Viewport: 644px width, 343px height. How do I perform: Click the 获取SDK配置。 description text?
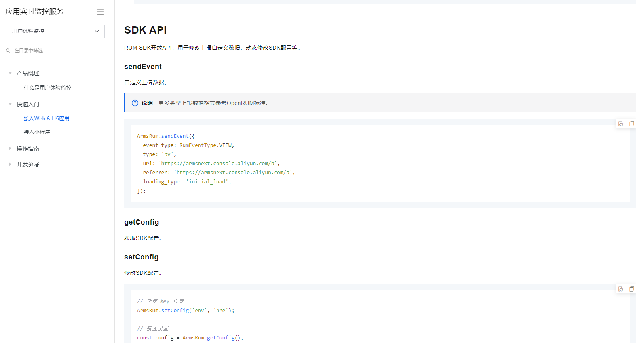pos(143,238)
